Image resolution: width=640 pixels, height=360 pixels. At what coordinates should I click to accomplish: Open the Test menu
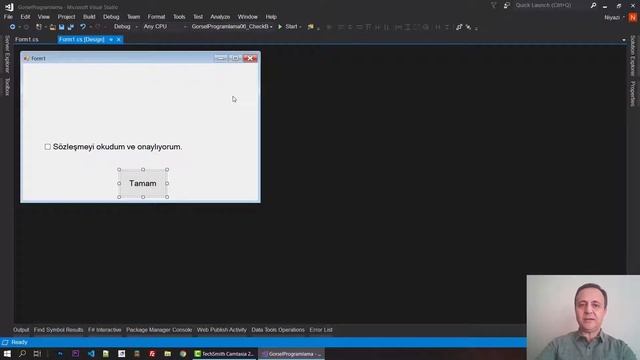click(198, 17)
